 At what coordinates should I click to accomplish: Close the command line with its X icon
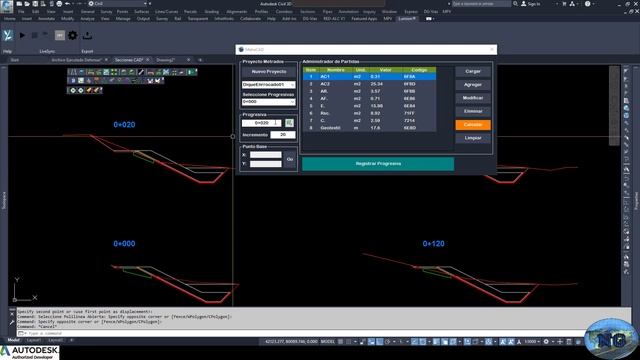pyautogui.click(x=12, y=314)
